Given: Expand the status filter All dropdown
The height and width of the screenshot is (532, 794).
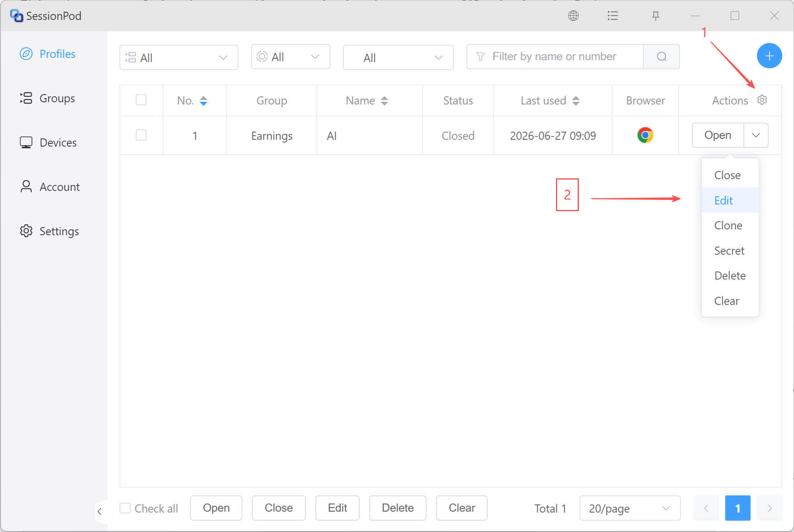Looking at the screenshot, I should [290, 57].
